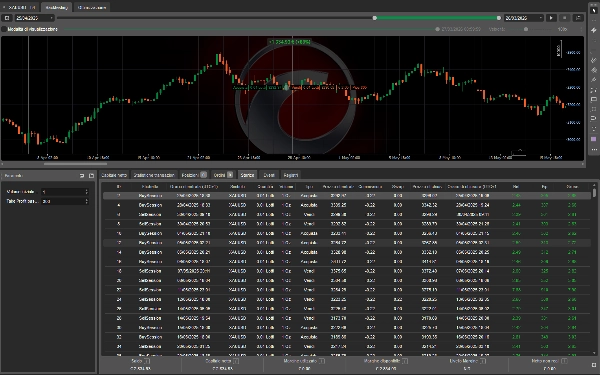Open the Capitale netto tab
Screen dimensions: 600x375
pos(114,175)
